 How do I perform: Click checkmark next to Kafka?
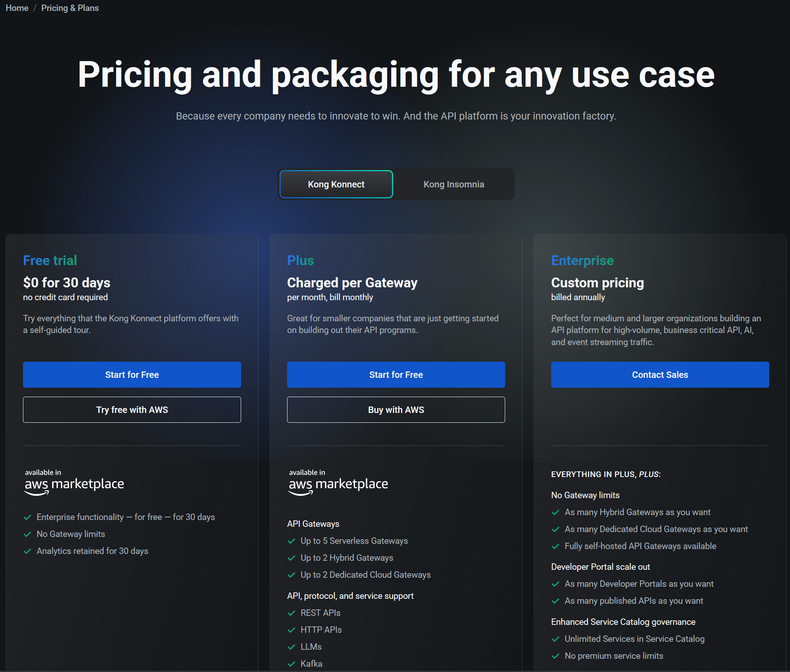pyautogui.click(x=292, y=664)
